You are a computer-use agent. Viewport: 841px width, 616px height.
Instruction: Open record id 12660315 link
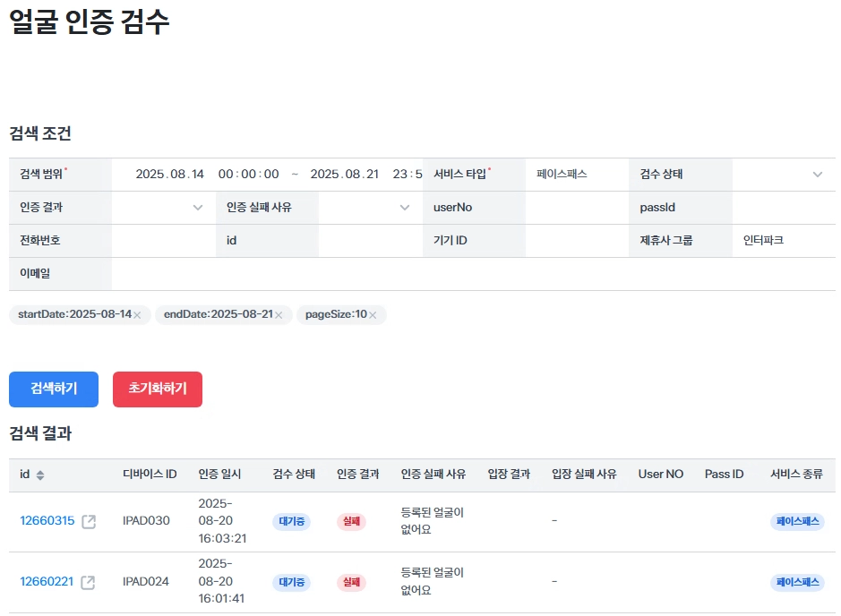tap(47, 521)
